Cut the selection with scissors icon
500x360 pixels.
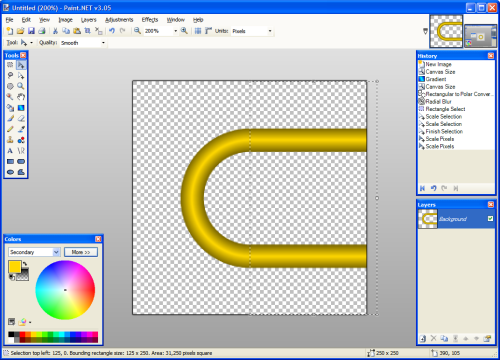55,31
